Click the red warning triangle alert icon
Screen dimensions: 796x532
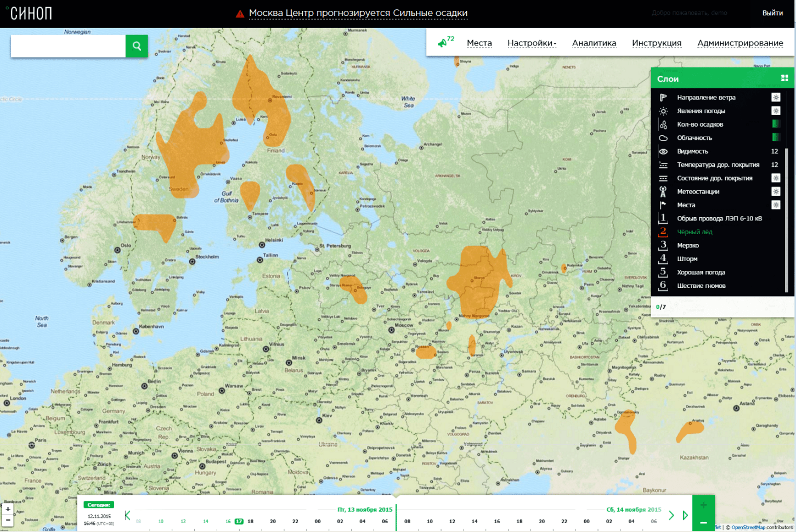[240, 14]
